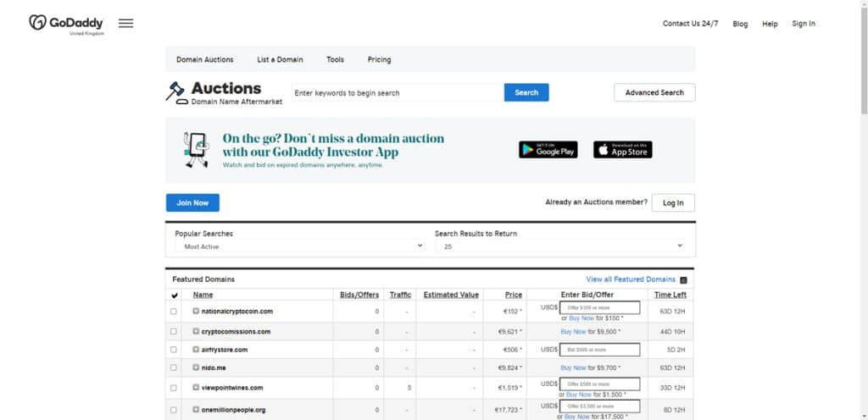
Task: Expand the plus icon for nido.me
Action: pyautogui.click(x=196, y=367)
